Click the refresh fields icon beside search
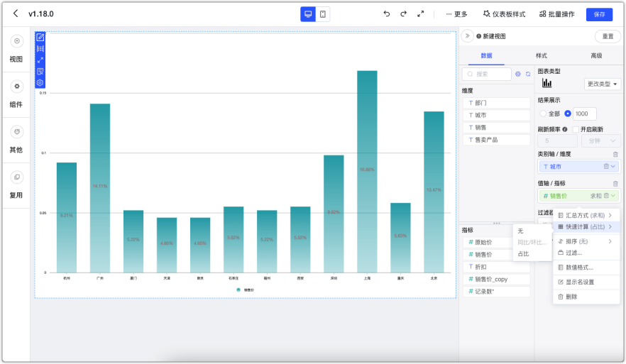Viewport: 626px width, 364px height. pyautogui.click(x=528, y=74)
